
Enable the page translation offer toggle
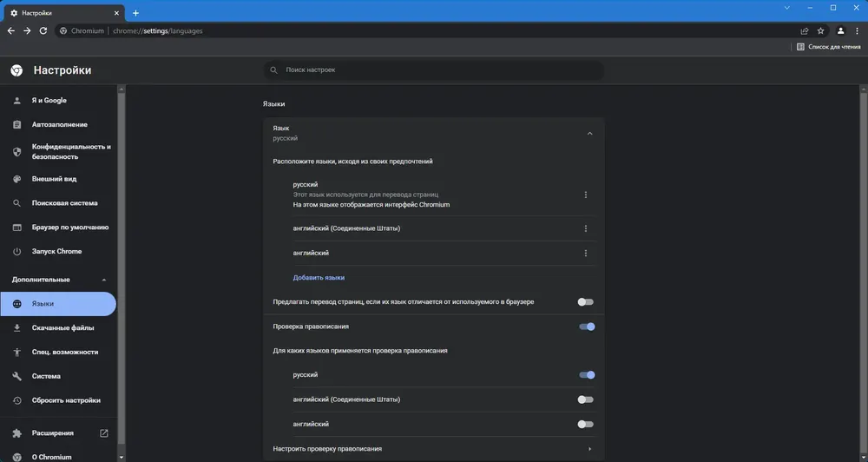tap(585, 302)
